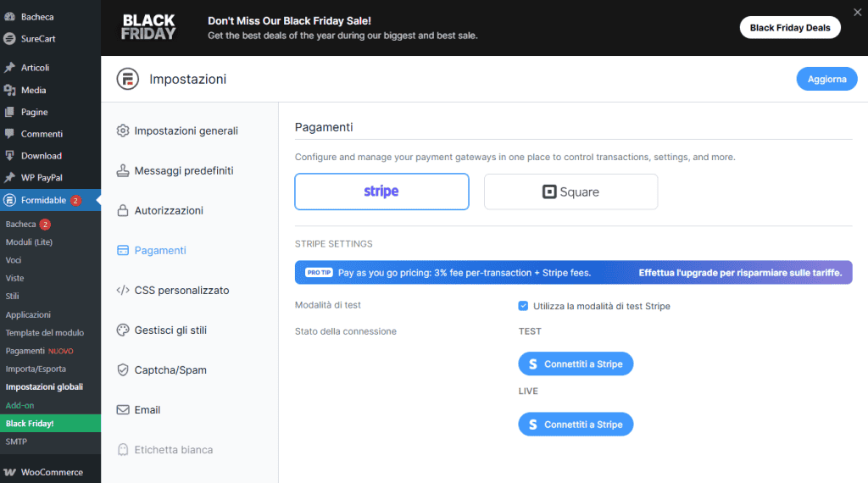Open WooCommerce in the WordPress sidebar

(51, 472)
